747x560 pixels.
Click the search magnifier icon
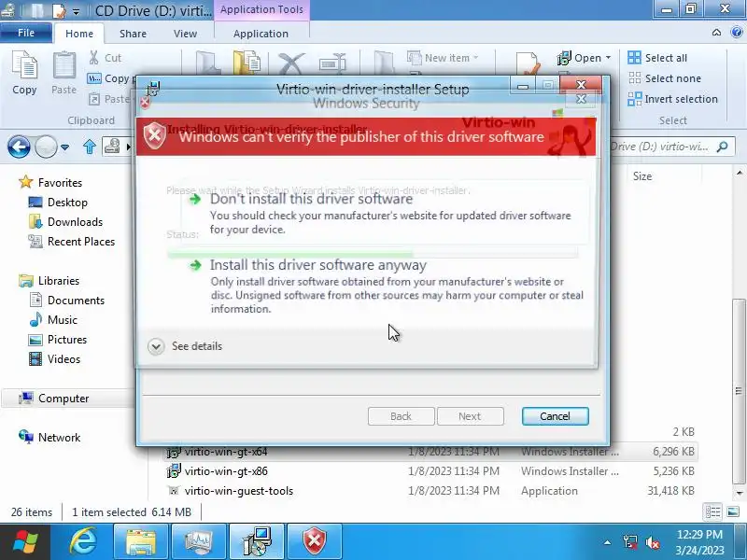pos(722,147)
